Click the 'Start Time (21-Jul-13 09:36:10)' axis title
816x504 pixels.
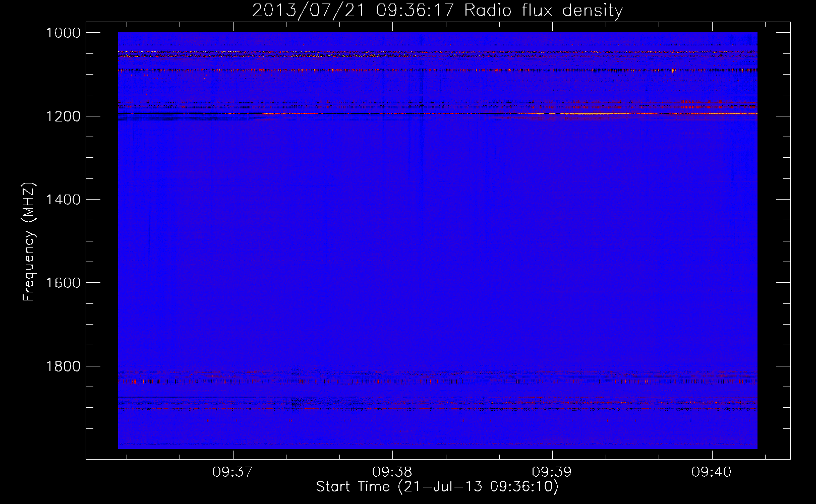click(437, 487)
